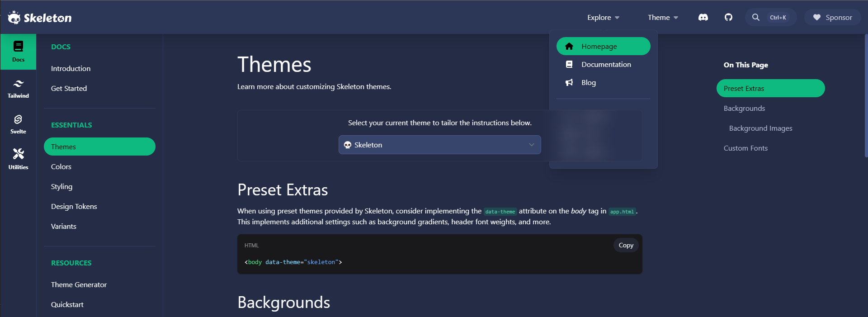Click the app.html inline code
The width and height of the screenshot is (868, 317).
click(622, 211)
